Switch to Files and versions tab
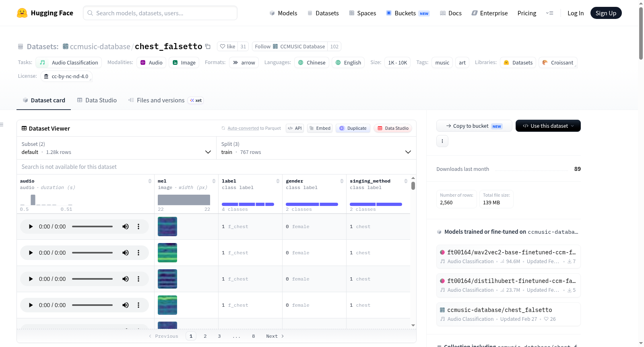Screen dimensions: 644x347 click(165, 100)
